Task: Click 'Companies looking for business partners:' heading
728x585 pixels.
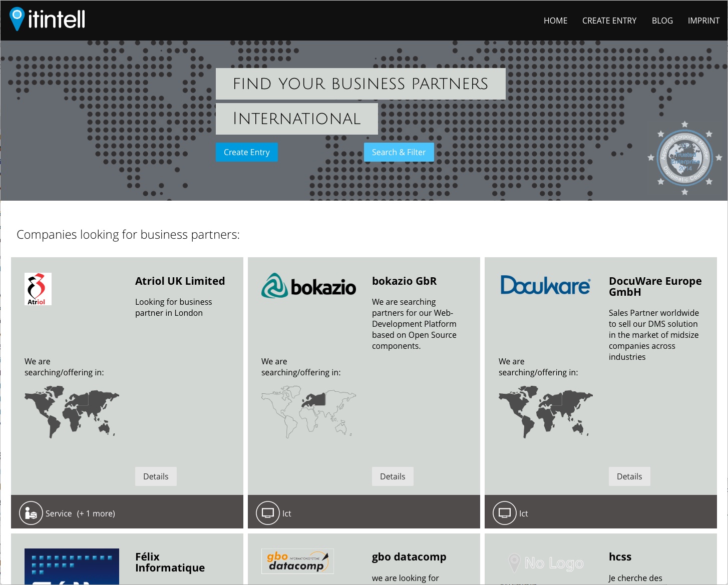Action: click(128, 235)
